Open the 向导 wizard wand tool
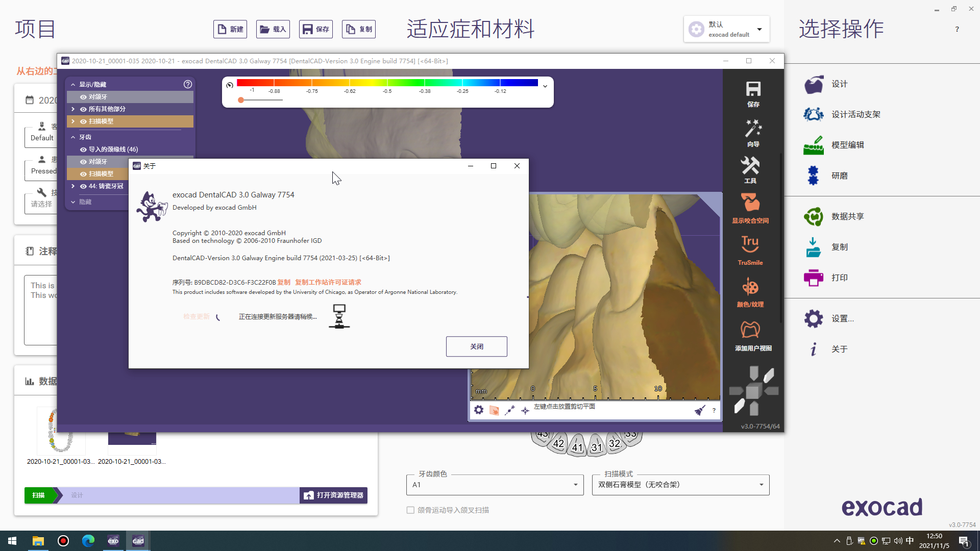Viewport: 980px width, 551px height. point(753,129)
